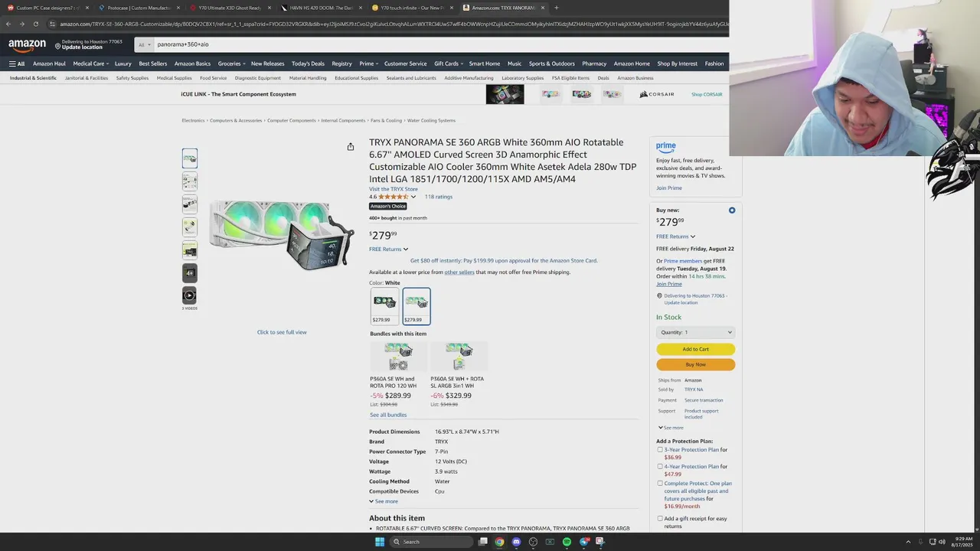This screenshot has height=551, width=980.
Task: Visit the TRYX Store link
Action: pyautogui.click(x=394, y=189)
